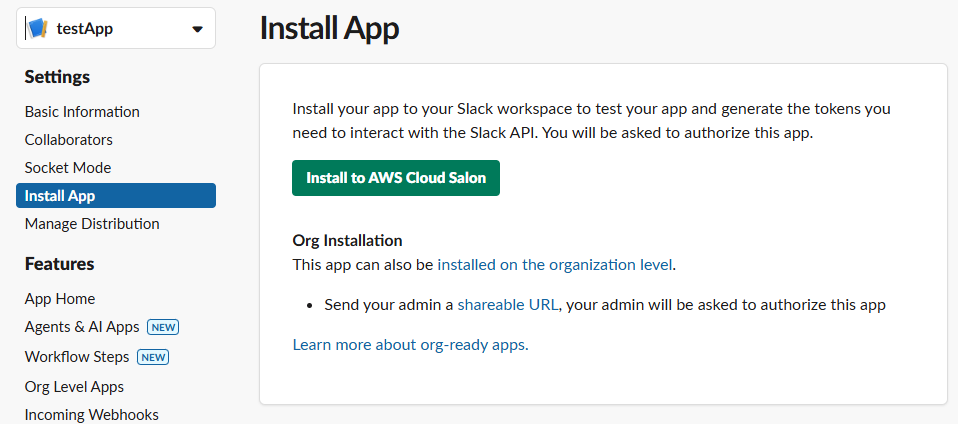
Task: Open Socket Mode settings
Action: (68, 167)
